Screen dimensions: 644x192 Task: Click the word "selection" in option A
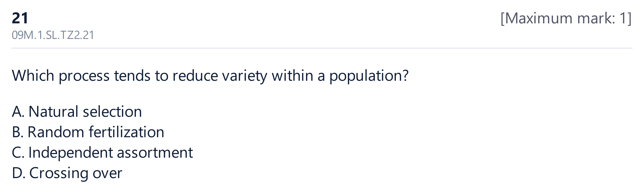pos(112,111)
